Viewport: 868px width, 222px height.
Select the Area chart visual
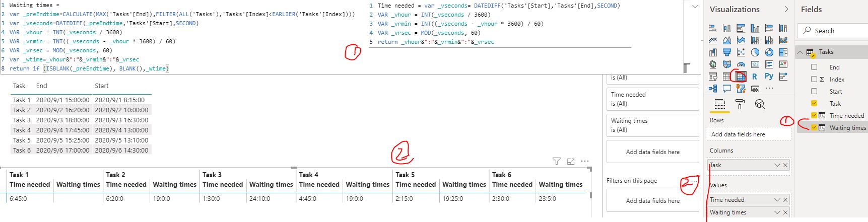(x=727, y=40)
